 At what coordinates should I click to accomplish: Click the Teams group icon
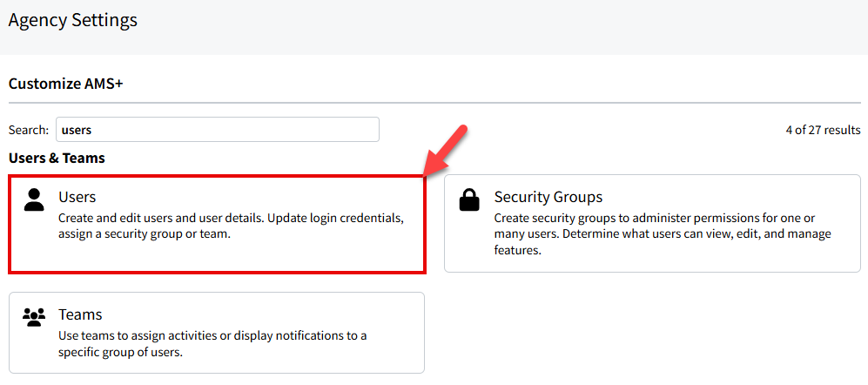click(34, 317)
